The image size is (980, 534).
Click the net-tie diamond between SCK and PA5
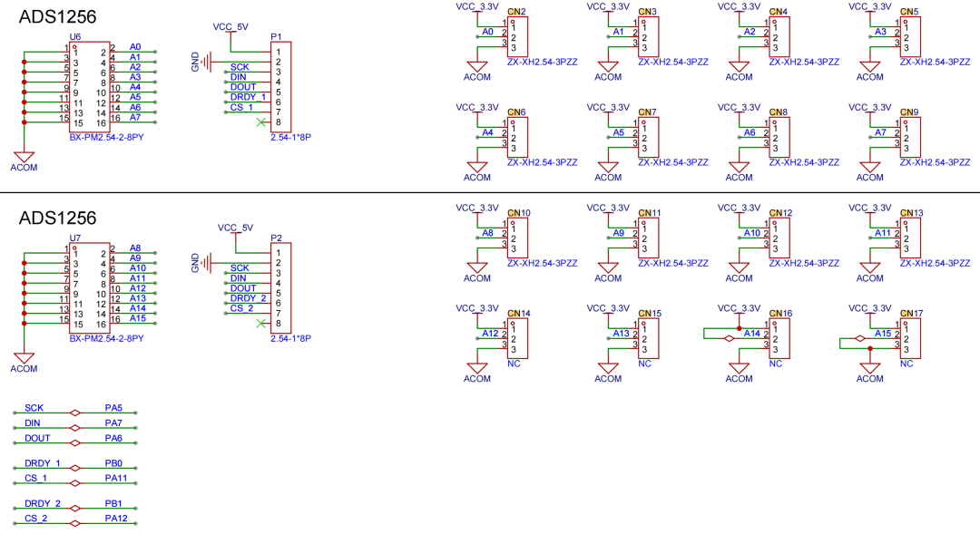pyautogui.click(x=75, y=413)
